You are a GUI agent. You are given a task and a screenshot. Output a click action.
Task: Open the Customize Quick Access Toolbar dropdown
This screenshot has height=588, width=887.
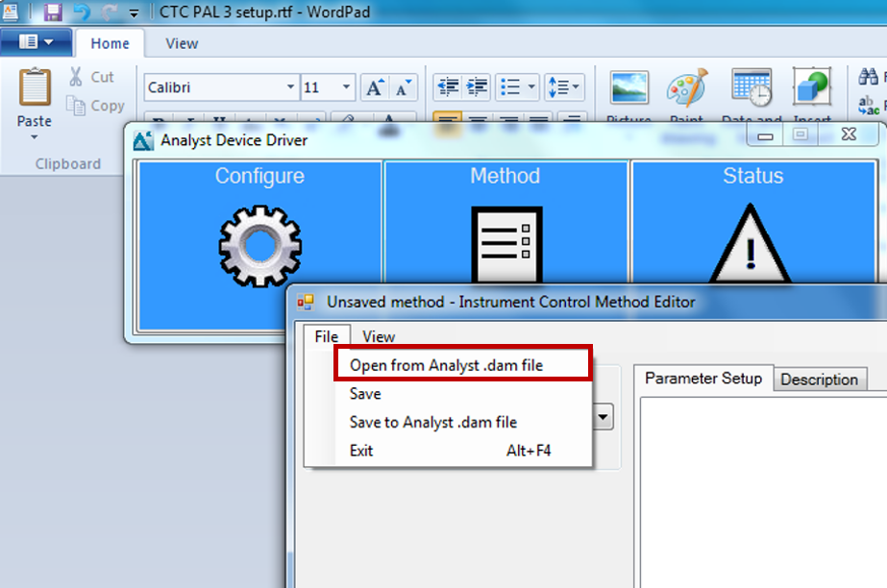(x=135, y=13)
